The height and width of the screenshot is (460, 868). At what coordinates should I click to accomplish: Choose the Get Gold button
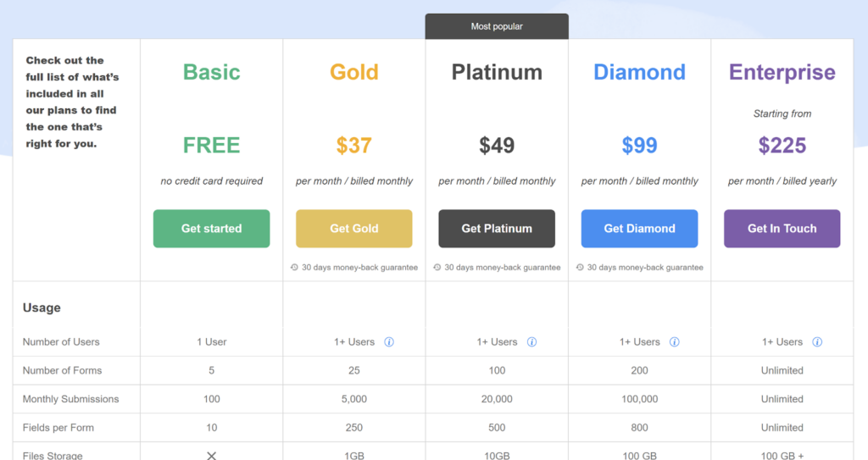pos(354,229)
